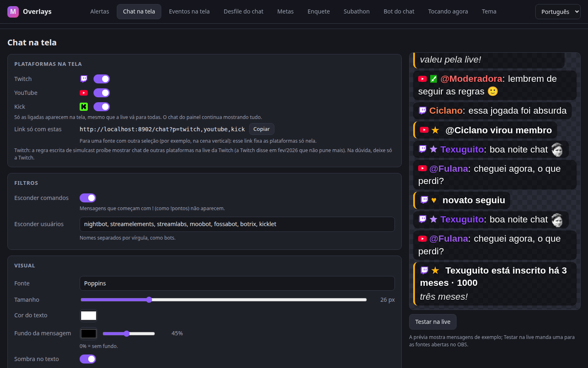This screenshot has height=368, width=588.
Task: Switch to the Bot do chat tab
Action: (399, 11)
